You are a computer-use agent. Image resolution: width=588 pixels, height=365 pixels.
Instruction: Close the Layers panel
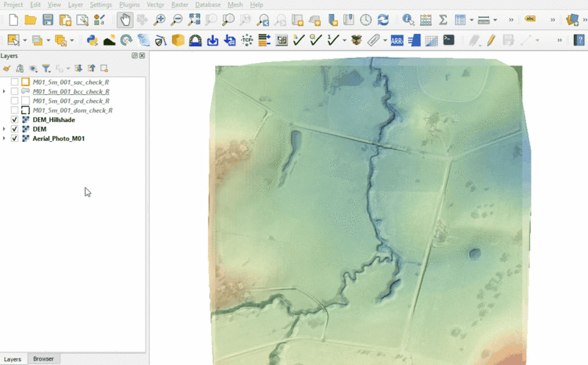pos(142,56)
